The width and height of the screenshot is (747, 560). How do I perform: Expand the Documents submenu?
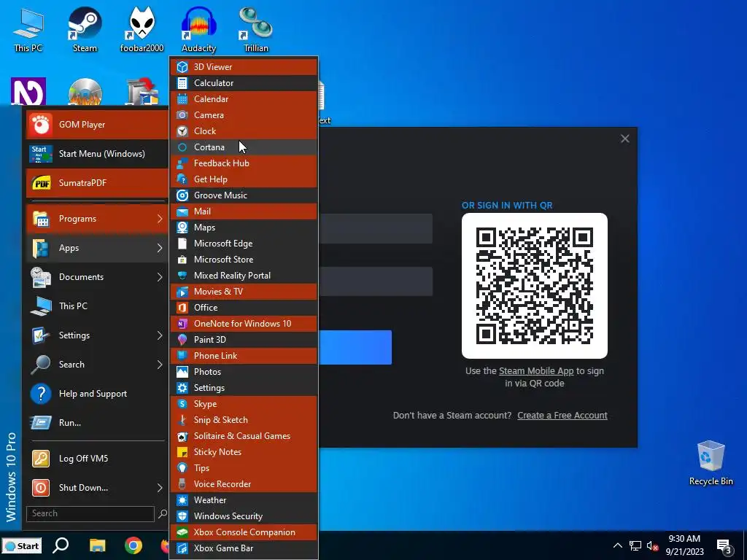97,276
